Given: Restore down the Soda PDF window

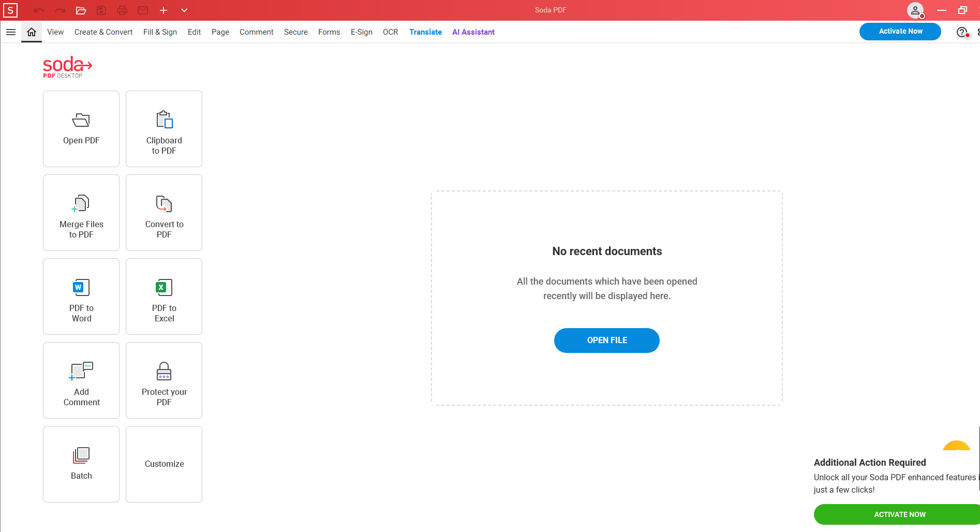Looking at the screenshot, I should [x=962, y=10].
